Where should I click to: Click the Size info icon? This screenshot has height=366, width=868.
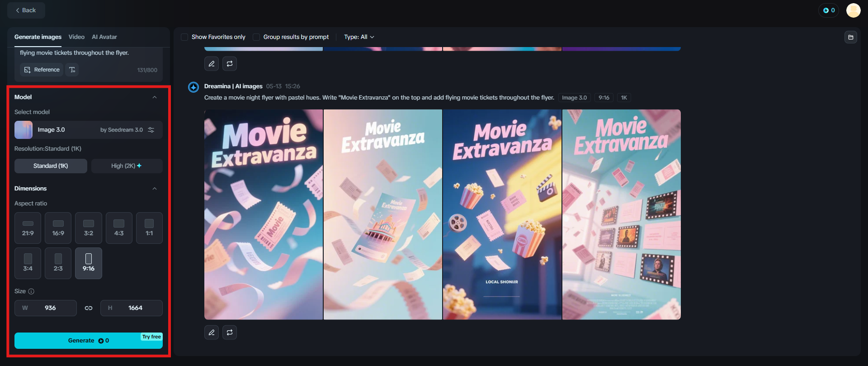pyautogui.click(x=31, y=291)
